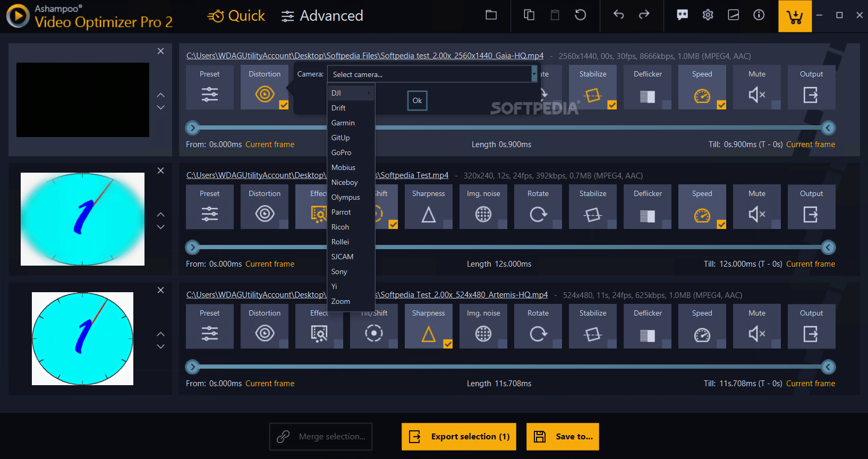Image resolution: width=868 pixels, height=459 pixels.
Task: Choose GoPro from the camera list
Action: pyautogui.click(x=341, y=152)
